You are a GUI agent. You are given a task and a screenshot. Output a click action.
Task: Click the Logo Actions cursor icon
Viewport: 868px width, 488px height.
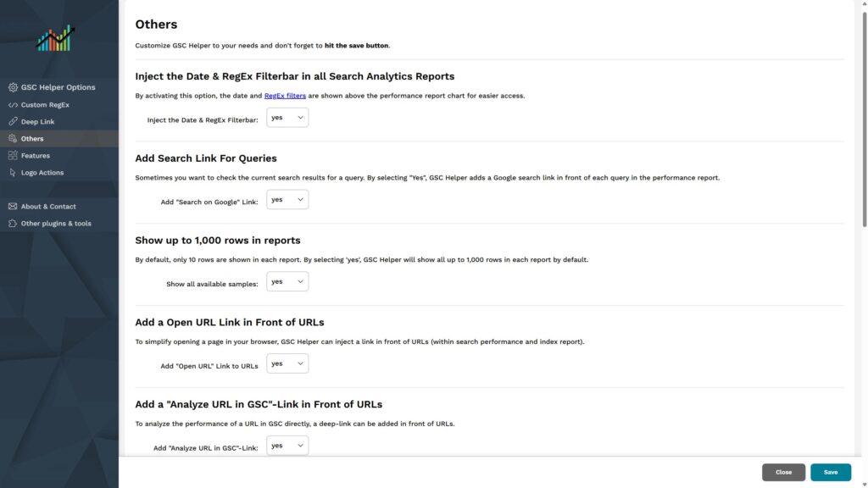tap(13, 173)
